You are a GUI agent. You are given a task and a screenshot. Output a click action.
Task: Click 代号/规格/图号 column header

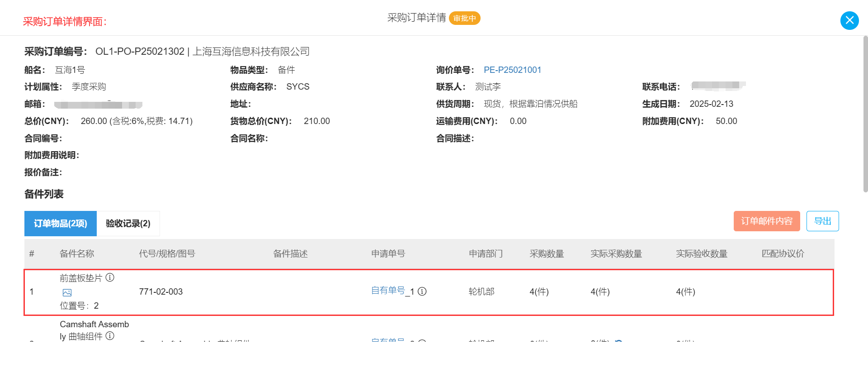tap(167, 254)
